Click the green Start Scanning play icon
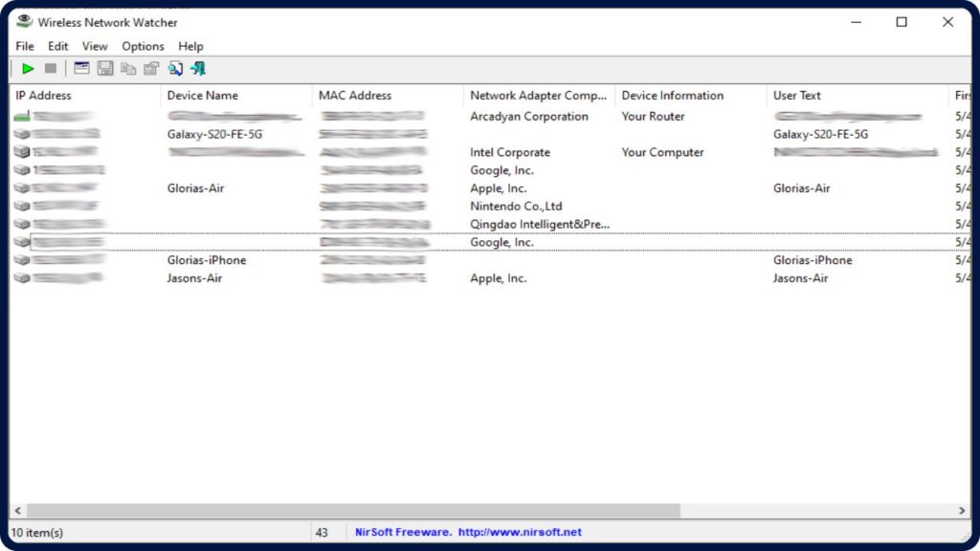Screen dimensions: 980x551 (28, 68)
